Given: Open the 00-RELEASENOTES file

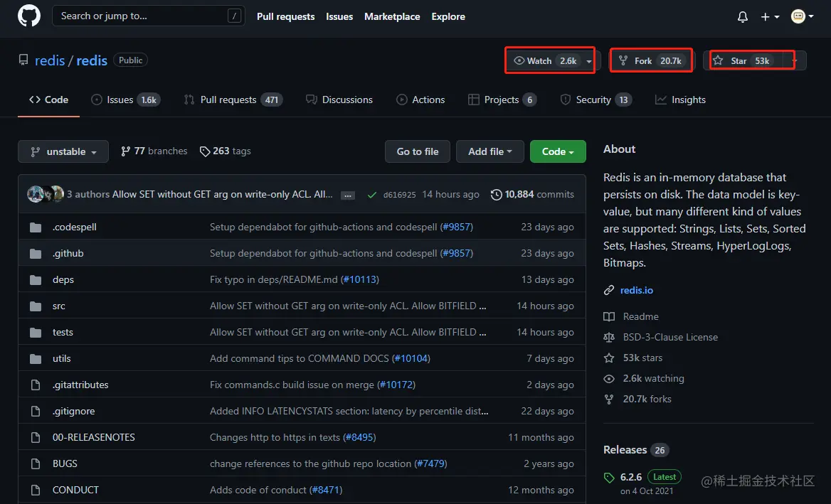Looking at the screenshot, I should (93, 437).
